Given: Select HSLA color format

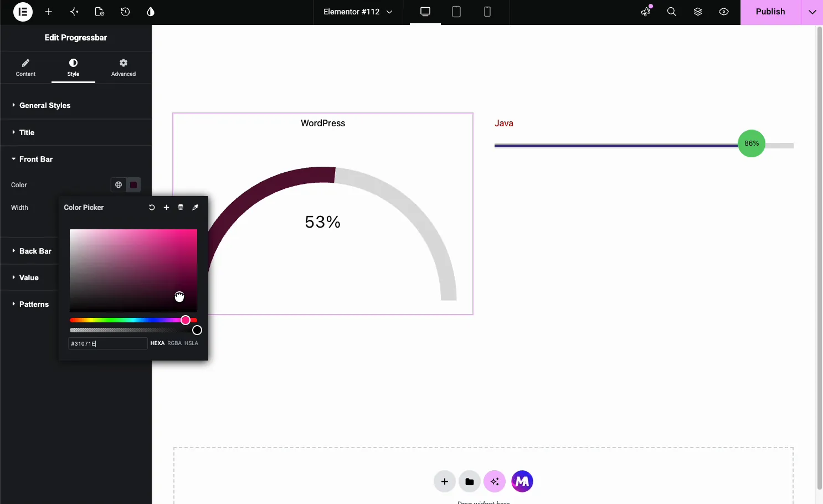Looking at the screenshot, I should (x=191, y=343).
